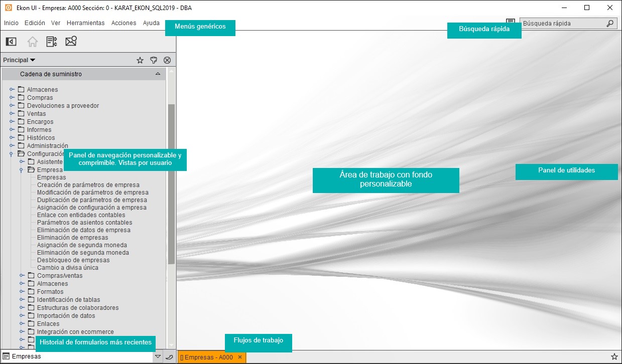The height and width of the screenshot is (364, 622).
Task: Collapse the Empresa folder in the tree
Action: click(22, 170)
